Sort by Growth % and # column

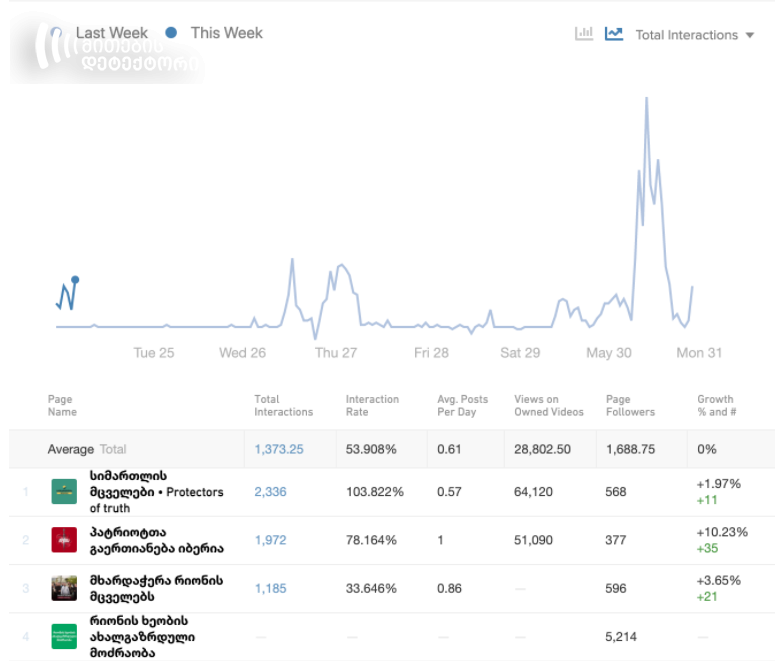[x=716, y=405]
